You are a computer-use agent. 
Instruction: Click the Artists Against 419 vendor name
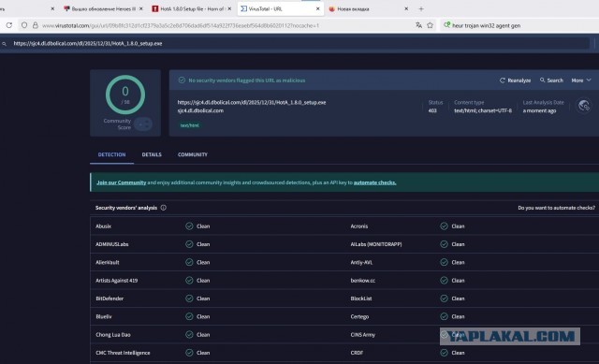(x=116, y=281)
